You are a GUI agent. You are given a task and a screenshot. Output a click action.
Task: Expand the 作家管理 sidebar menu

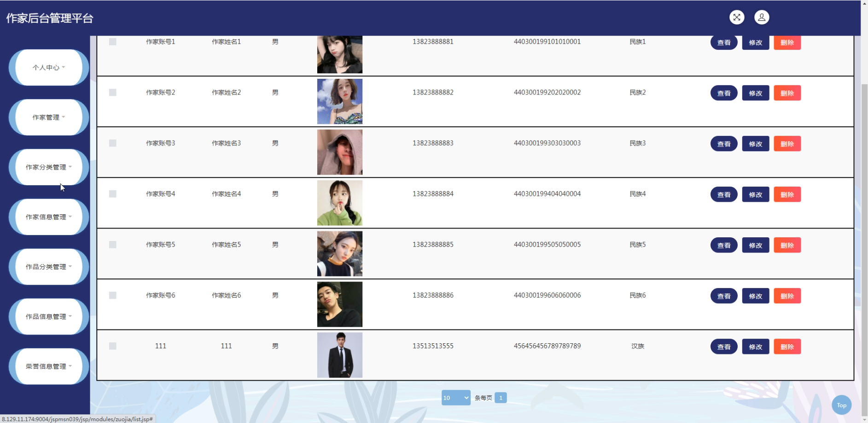(x=49, y=117)
